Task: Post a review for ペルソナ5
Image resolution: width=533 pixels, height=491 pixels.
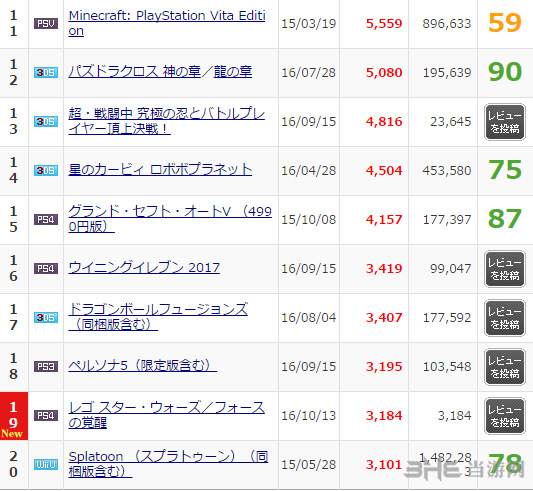Action: [505, 367]
